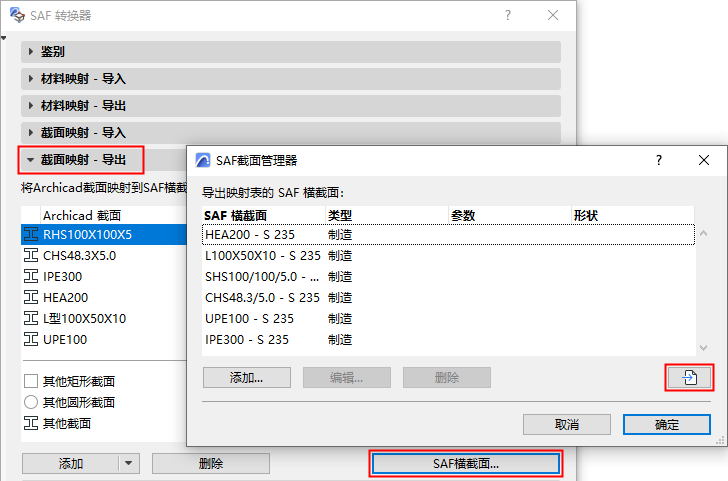Click the 形状 column header

(x=633, y=215)
